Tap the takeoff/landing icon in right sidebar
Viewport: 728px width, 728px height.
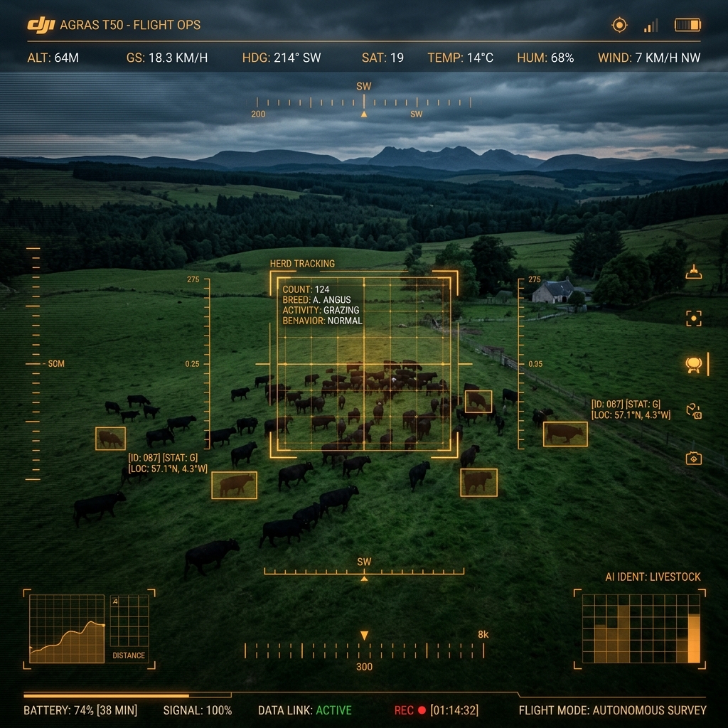(694, 272)
